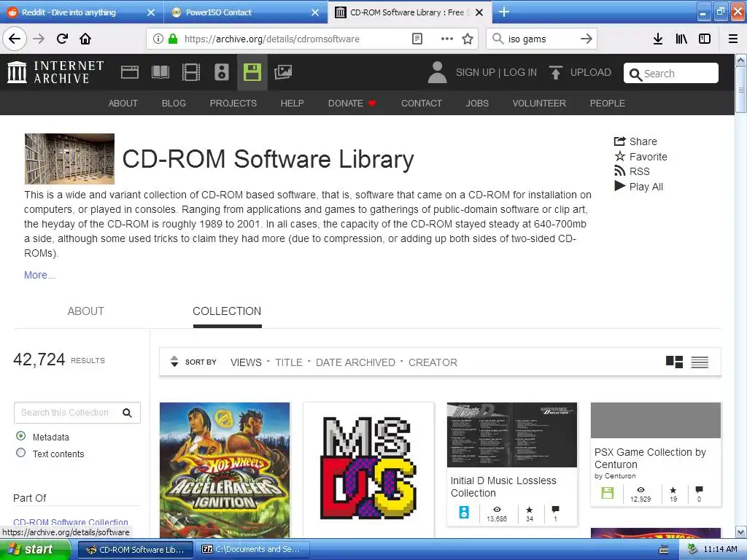Select the Text contents radio button

pyautogui.click(x=21, y=452)
